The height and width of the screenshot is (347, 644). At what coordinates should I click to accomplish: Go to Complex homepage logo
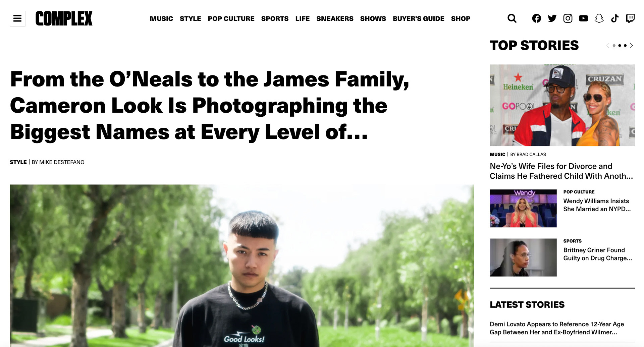point(64,18)
